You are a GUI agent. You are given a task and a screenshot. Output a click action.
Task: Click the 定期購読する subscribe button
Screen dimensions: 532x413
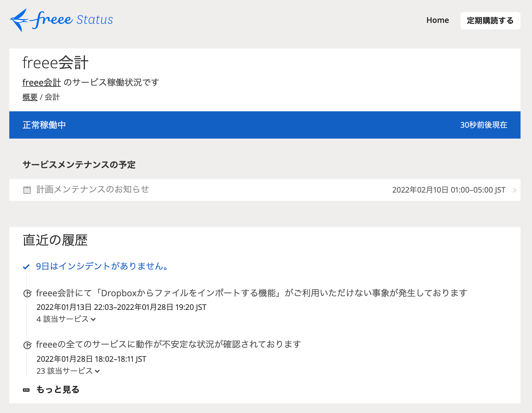(490, 21)
